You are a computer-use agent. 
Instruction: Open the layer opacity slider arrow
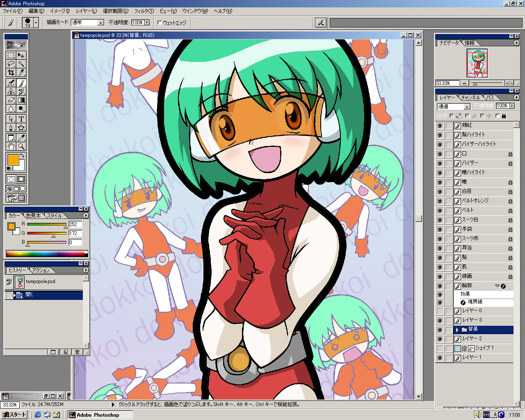click(512, 106)
